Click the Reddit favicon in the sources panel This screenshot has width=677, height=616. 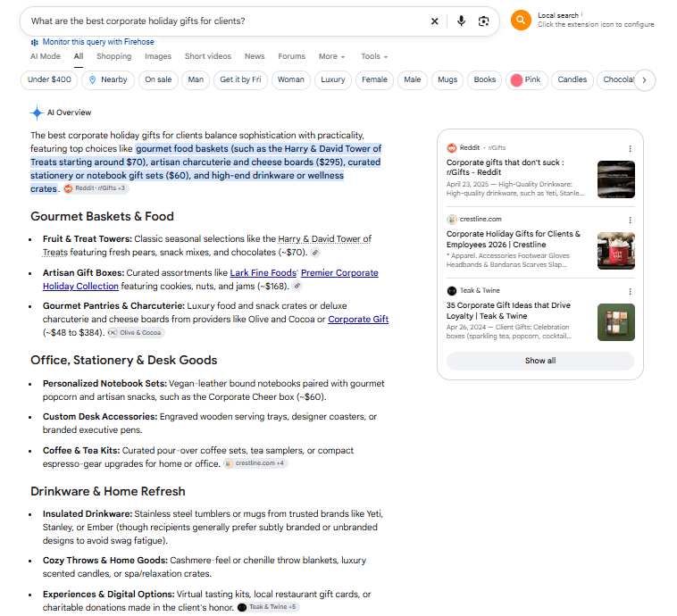pos(452,148)
